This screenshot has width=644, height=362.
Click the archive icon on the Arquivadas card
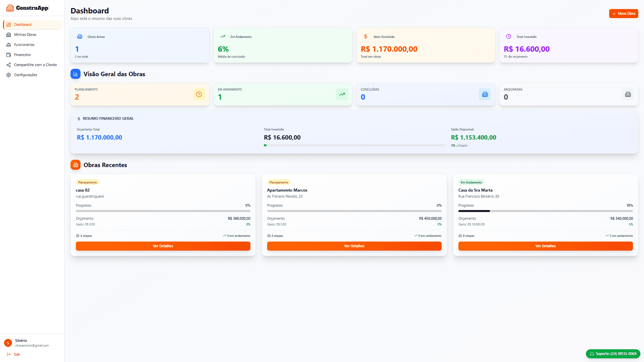[x=628, y=94]
